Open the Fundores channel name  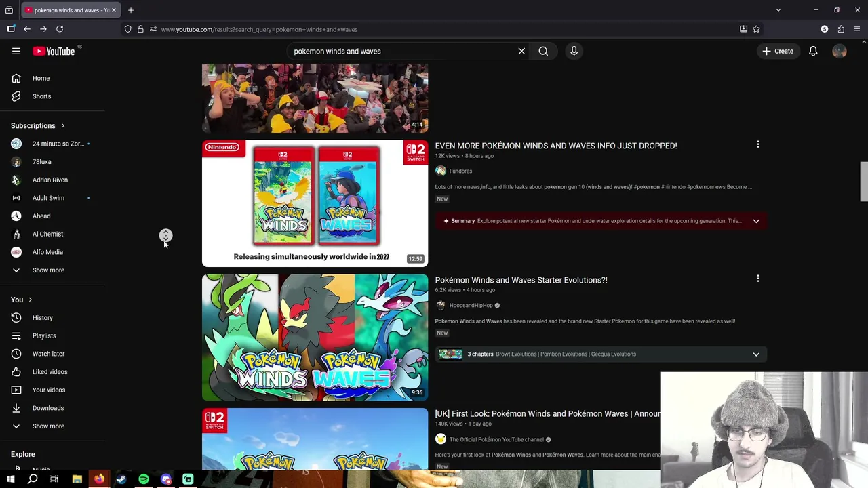(x=460, y=171)
